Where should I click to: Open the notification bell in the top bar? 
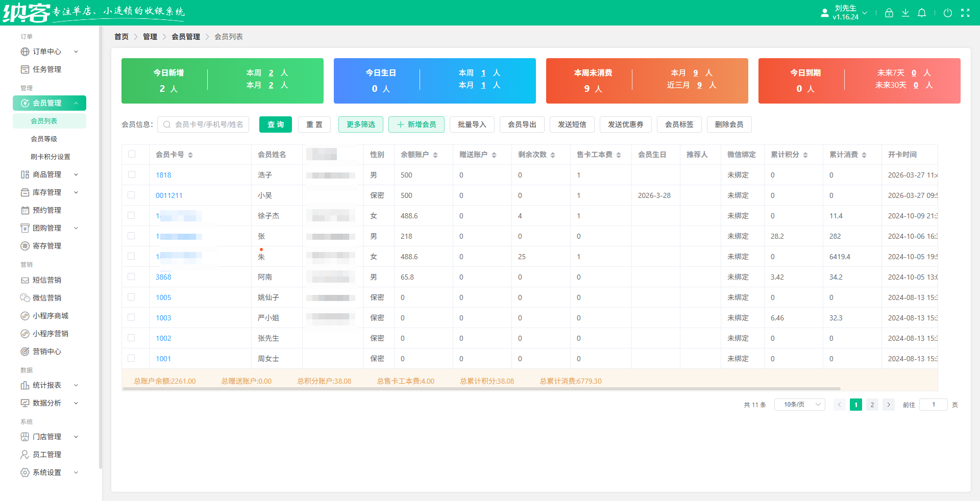tap(922, 13)
